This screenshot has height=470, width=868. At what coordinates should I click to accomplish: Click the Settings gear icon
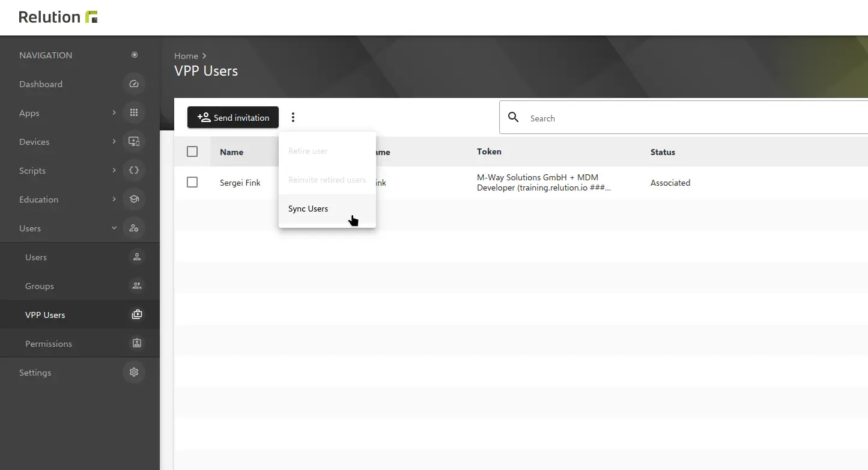click(134, 373)
